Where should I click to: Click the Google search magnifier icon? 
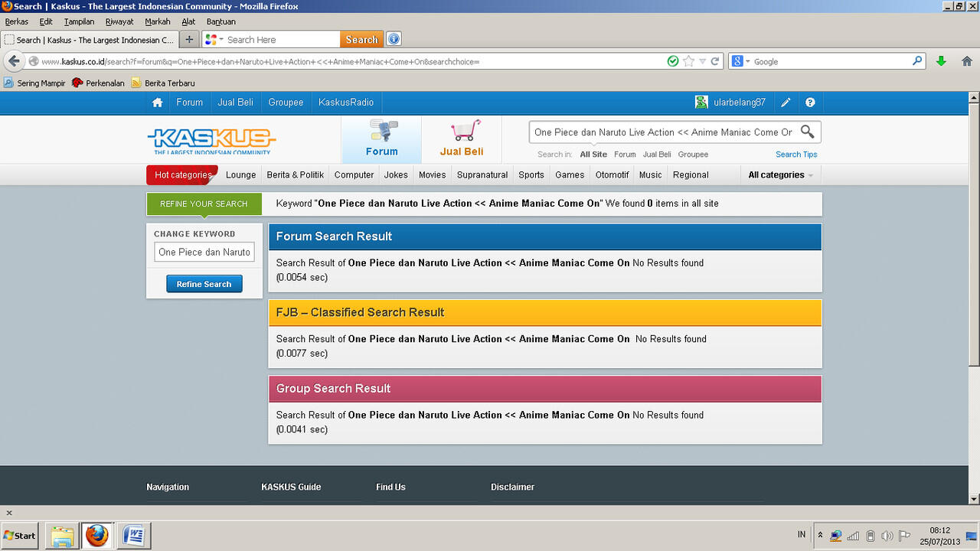[917, 61]
